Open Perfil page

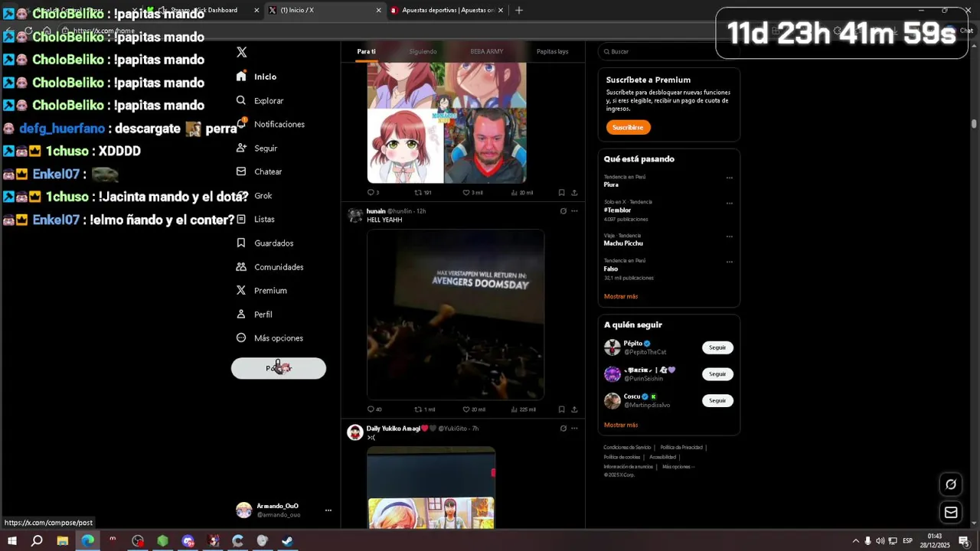point(254,314)
